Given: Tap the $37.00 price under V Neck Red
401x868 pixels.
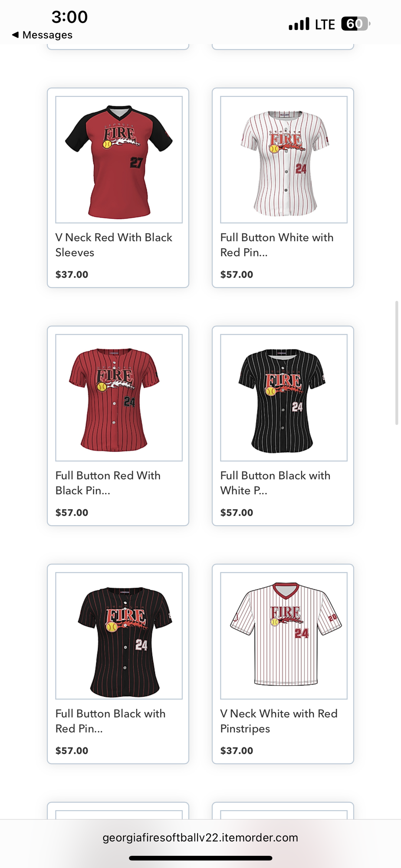Looking at the screenshot, I should pyautogui.click(x=72, y=274).
